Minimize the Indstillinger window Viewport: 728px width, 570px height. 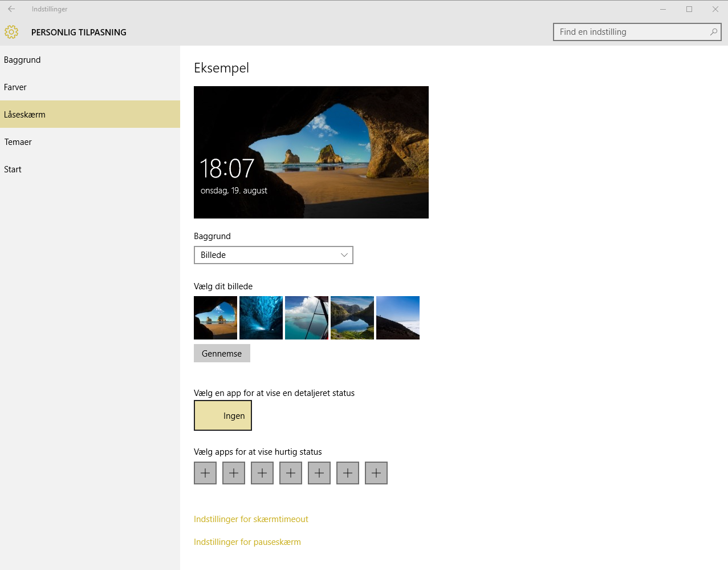(x=663, y=9)
